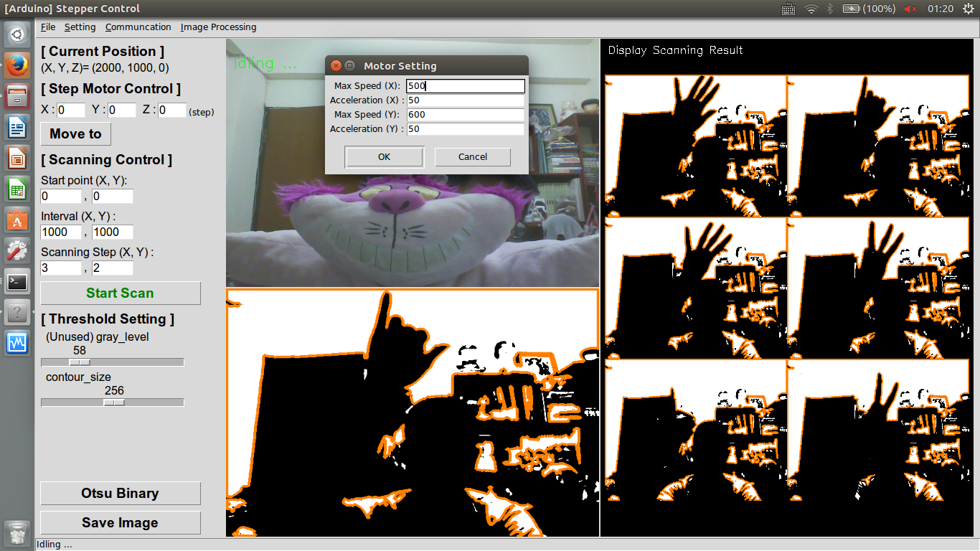Cancel the Motor Setting dialog
Viewport: 980px width, 551px height.
[473, 156]
